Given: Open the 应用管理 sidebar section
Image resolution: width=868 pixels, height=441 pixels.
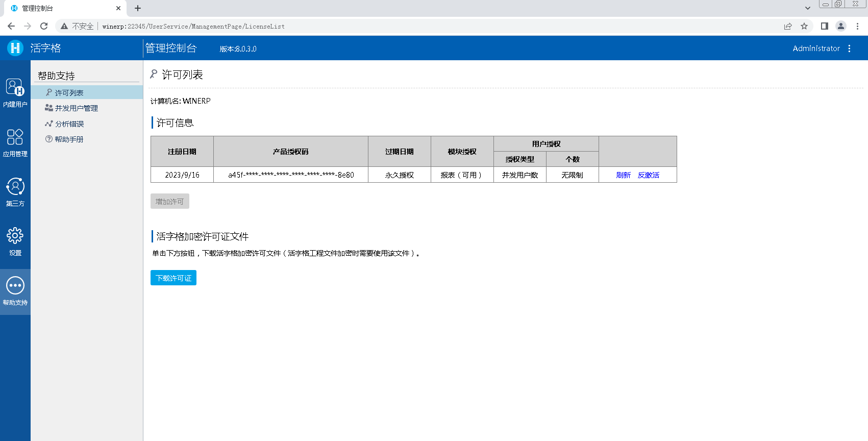Looking at the screenshot, I should coord(15,142).
